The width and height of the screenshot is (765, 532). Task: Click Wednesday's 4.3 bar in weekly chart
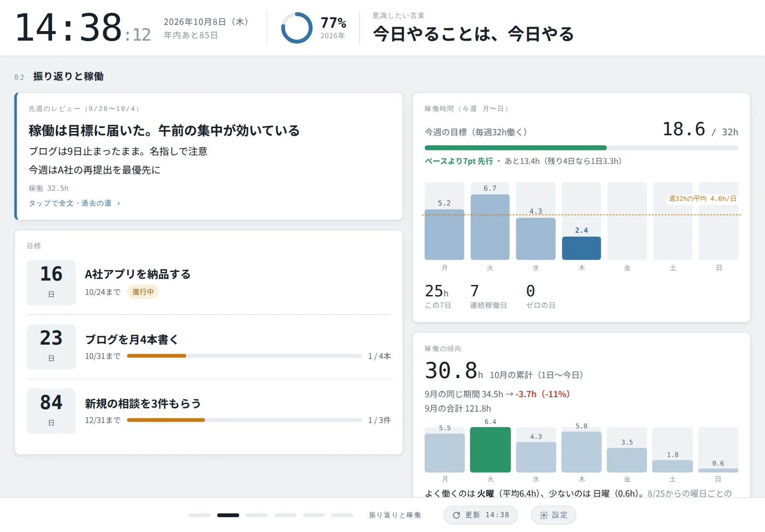536,239
